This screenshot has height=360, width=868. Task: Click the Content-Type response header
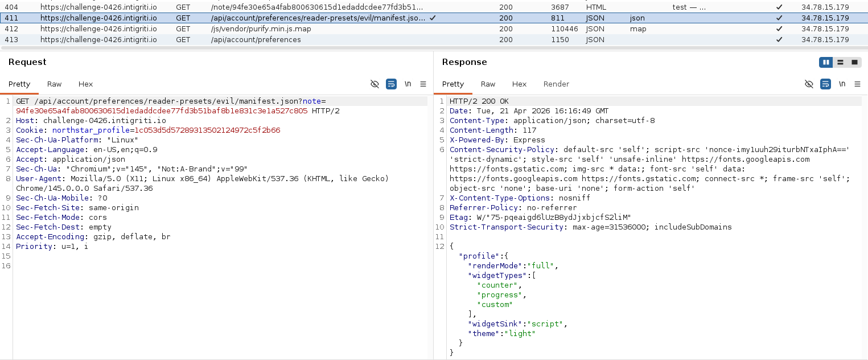pyautogui.click(x=552, y=120)
